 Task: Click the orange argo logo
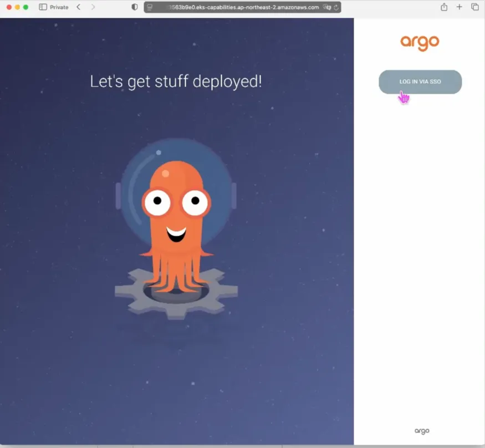point(420,43)
